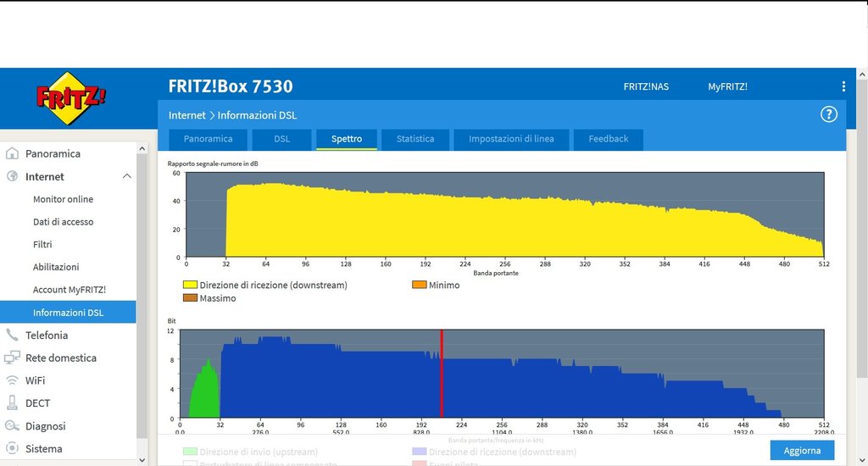
Task: Open the Statistica tab
Action: pyautogui.click(x=415, y=139)
